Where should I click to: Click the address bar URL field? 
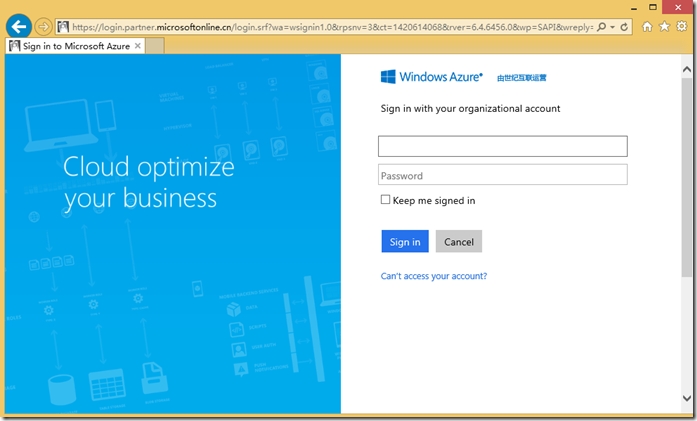(332, 27)
